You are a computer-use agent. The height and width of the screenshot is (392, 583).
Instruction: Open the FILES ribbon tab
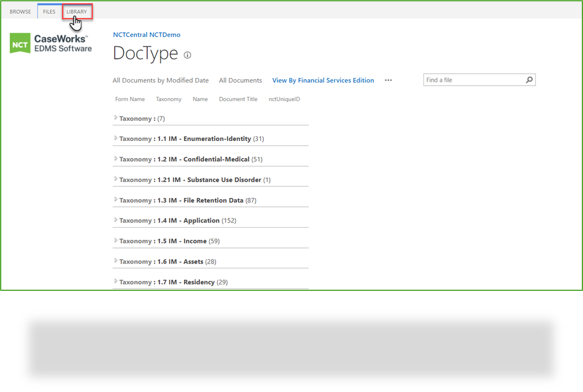49,11
